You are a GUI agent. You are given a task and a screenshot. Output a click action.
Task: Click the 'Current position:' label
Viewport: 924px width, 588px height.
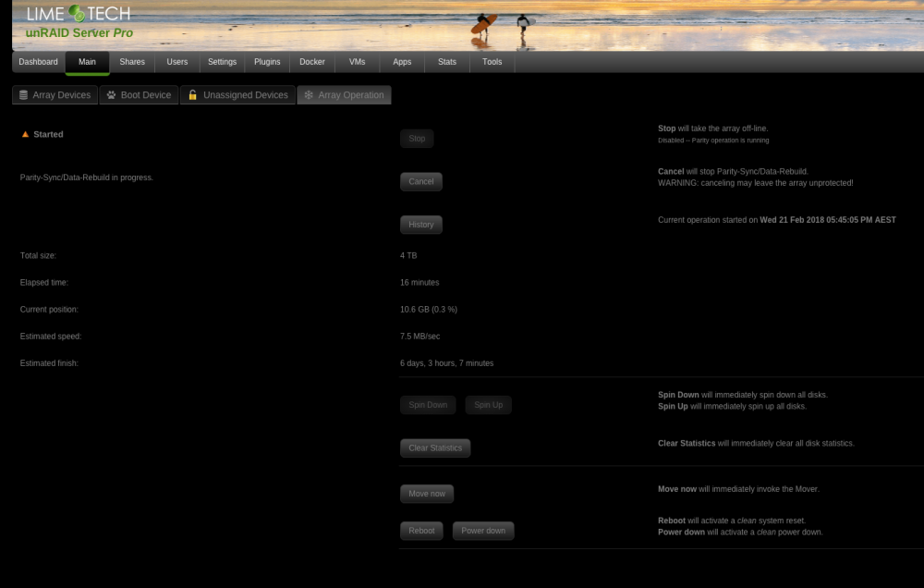click(49, 310)
